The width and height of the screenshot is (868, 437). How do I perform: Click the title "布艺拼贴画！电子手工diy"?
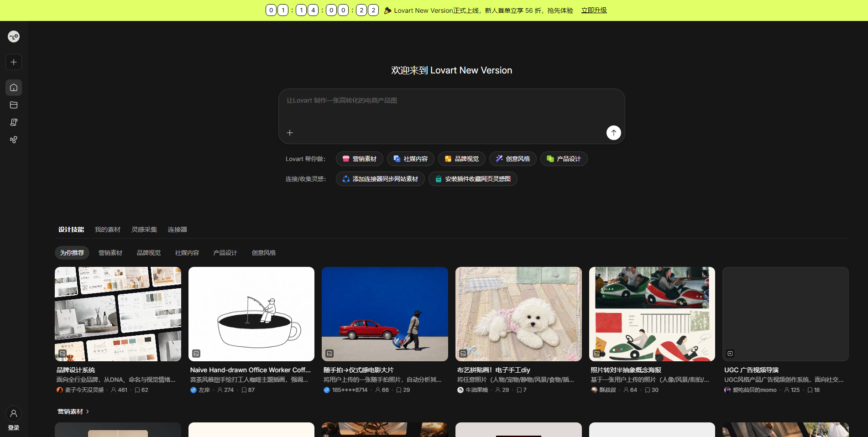pos(494,370)
